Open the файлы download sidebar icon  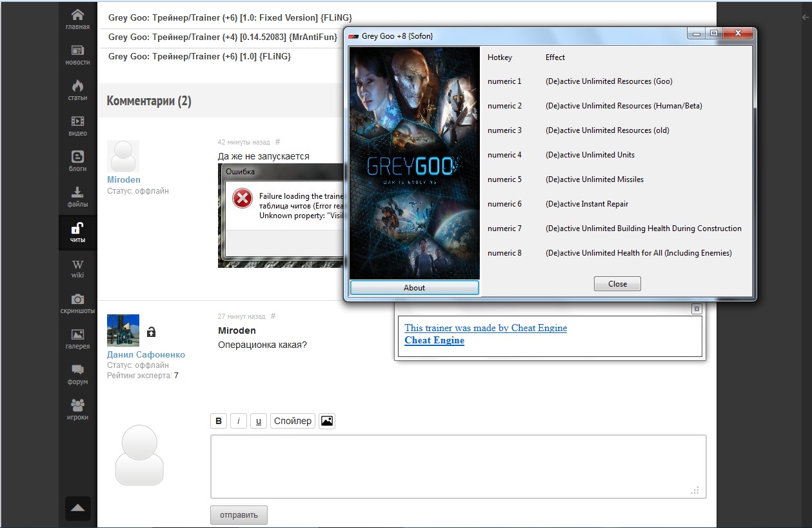77,196
